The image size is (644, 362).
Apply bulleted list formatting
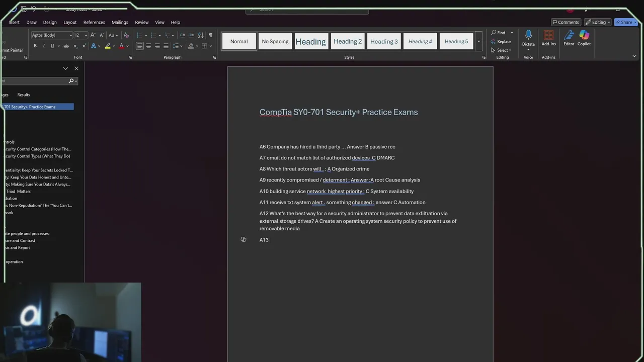coord(140,35)
